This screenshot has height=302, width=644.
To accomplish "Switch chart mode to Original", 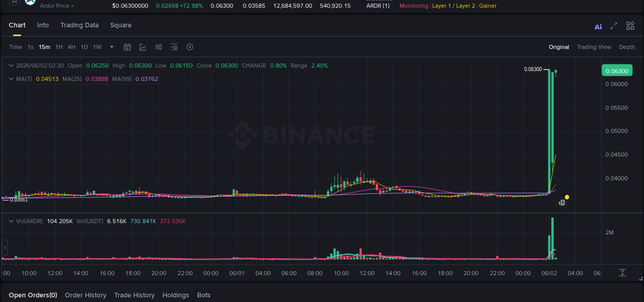I will 559,47.
